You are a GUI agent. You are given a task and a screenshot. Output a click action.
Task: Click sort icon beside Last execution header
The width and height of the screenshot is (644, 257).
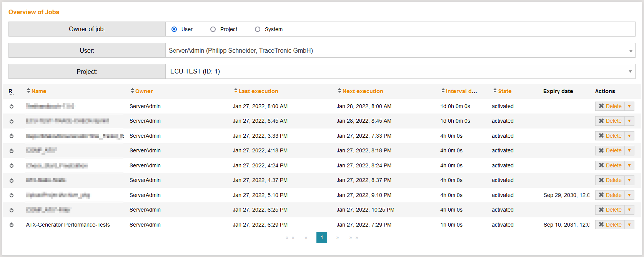[236, 91]
